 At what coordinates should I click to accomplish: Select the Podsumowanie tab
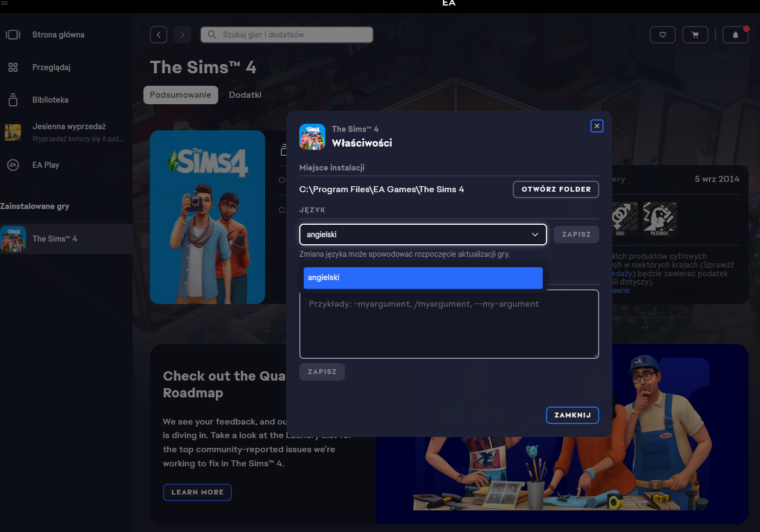click(x=180, y=95)
